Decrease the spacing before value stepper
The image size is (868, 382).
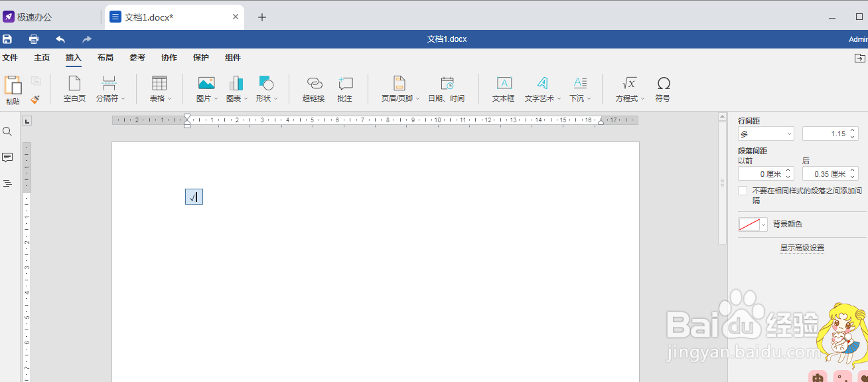pyautogui.click(x=788, y=177)
